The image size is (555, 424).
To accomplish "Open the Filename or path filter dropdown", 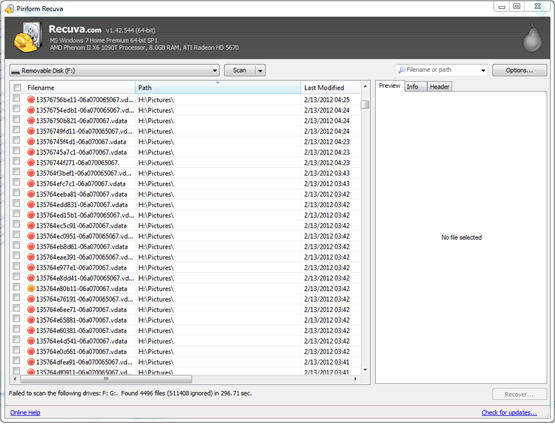I will tap(483, 70).
